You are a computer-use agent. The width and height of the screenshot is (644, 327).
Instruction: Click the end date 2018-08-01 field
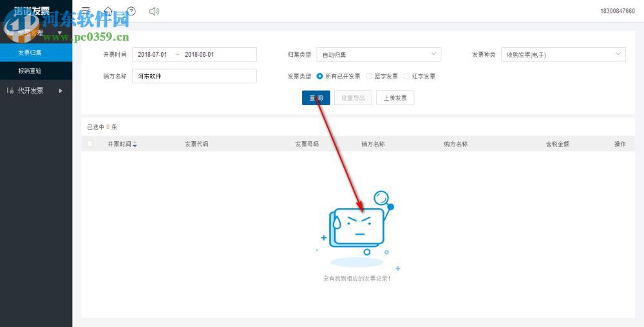[199, 54]
